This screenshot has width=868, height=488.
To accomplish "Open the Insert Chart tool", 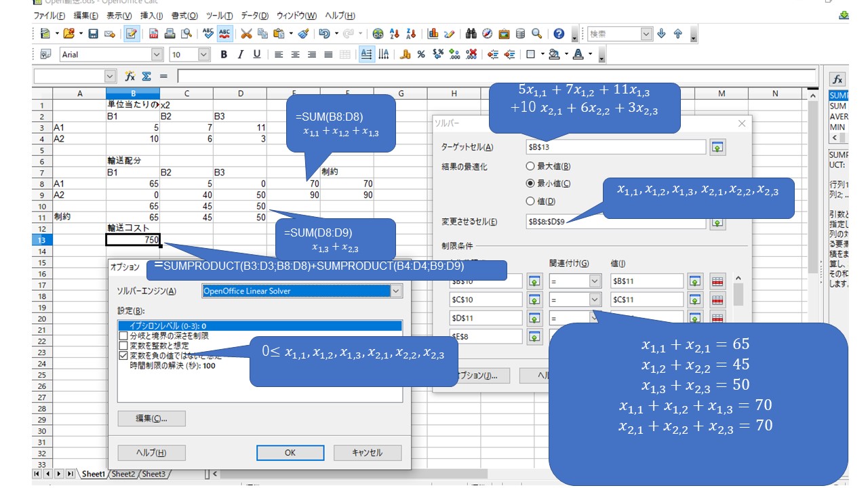I will (433, 33).
